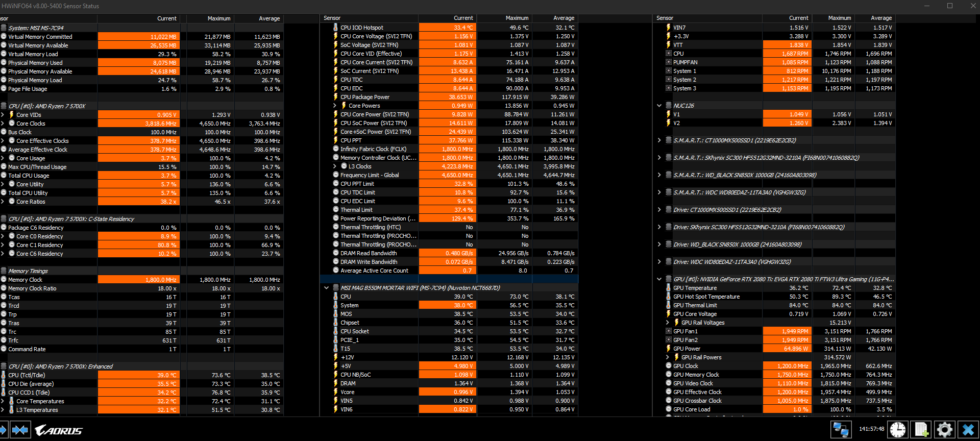
Task: Click the expand-layout blue arrow button
Action: pyautogui.click(x=3, y=430)
